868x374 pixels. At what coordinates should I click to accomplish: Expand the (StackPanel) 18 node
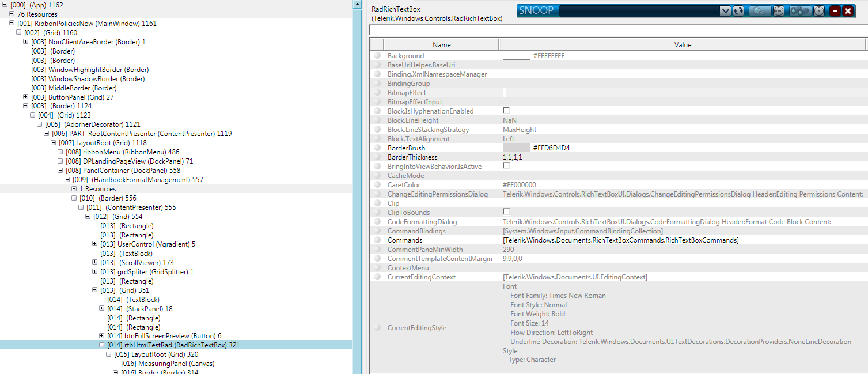(x=102, y=309)
